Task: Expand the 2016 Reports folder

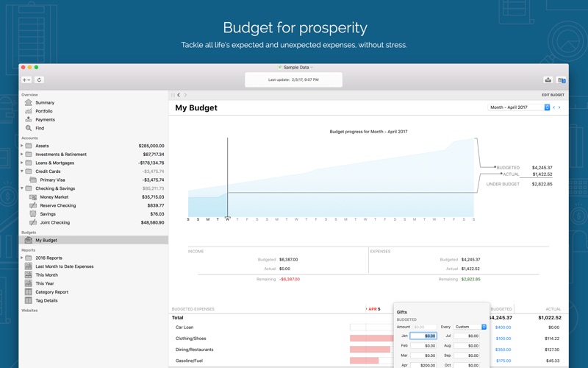Action: coord(22,258)
